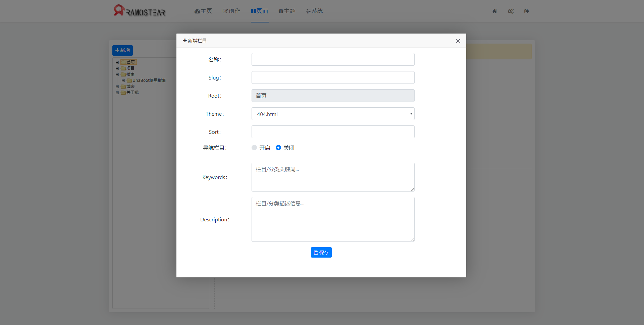
Task: Focus the Slug input field
Action: click(x=333, y=77)
